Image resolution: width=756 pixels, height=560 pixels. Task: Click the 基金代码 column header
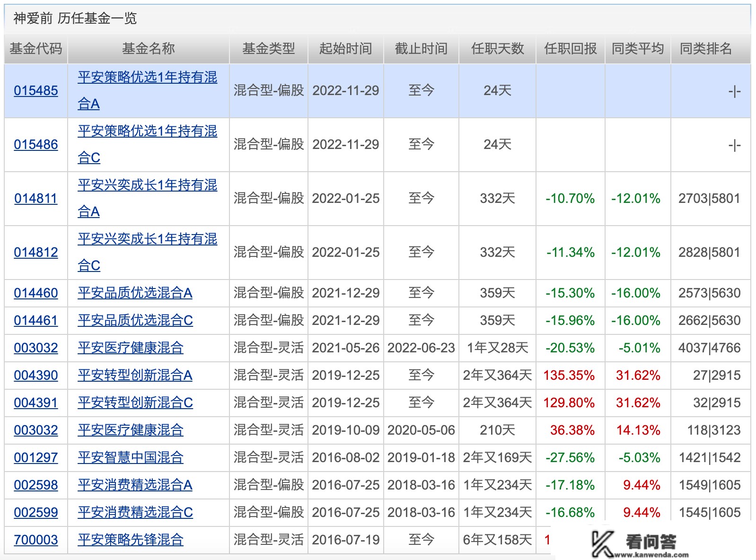click(x=36, y=49)
